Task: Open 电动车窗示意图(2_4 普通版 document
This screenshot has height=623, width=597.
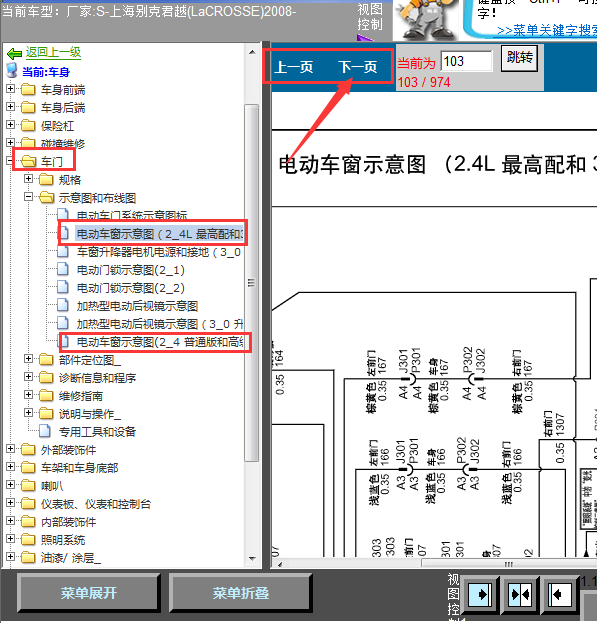Action: pyautogui.click(x=160, y=342)
